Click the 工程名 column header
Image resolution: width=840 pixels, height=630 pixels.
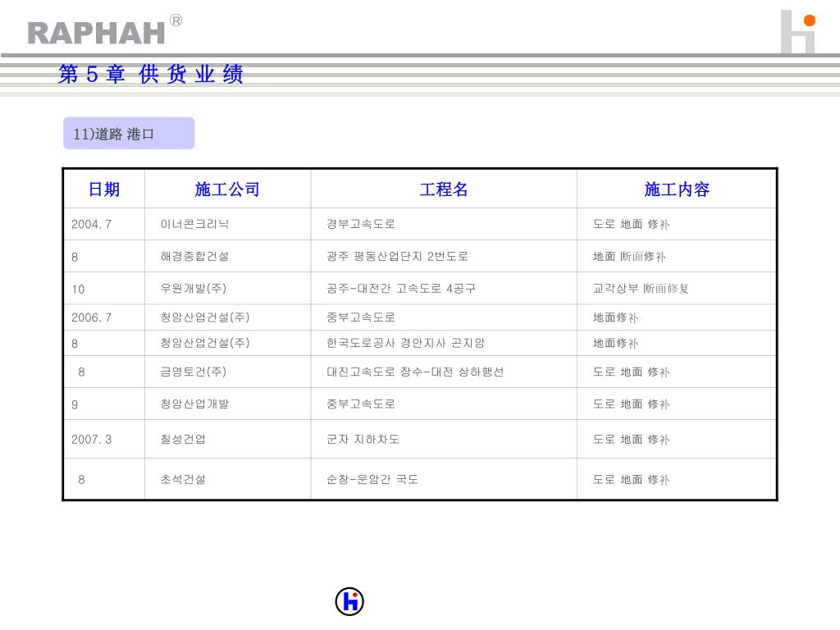click(x=444, y=189)
